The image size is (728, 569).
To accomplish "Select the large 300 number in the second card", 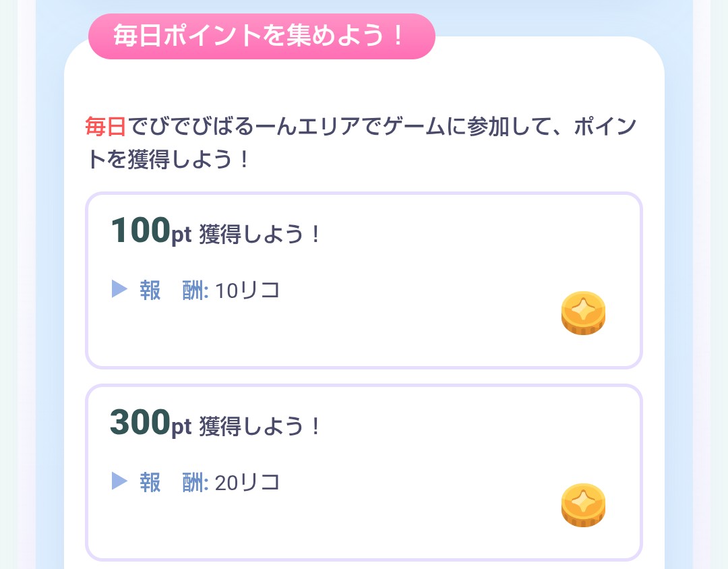I will [140, 422].
